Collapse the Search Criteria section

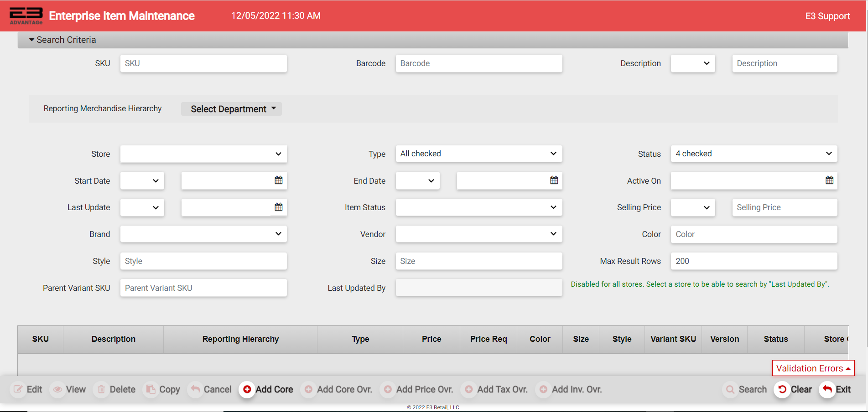tap(32, 40)
